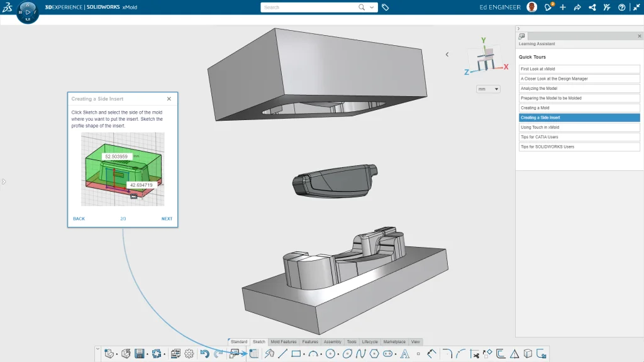Select the Line sketch tool

(x=282, y=353)
